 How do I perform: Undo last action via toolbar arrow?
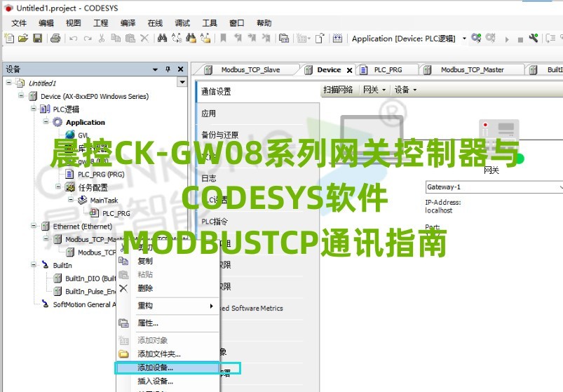pyautogui.click(x=73, y=39)
